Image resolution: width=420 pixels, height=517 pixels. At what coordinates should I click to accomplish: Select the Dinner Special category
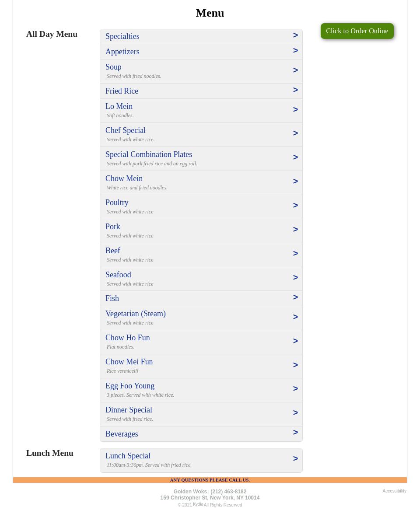(x=201, y=415)
